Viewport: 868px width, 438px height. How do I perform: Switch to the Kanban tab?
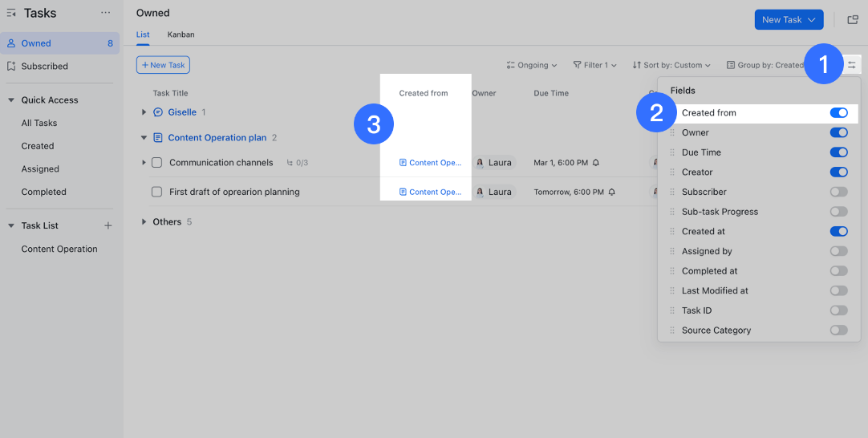[180, 34]
